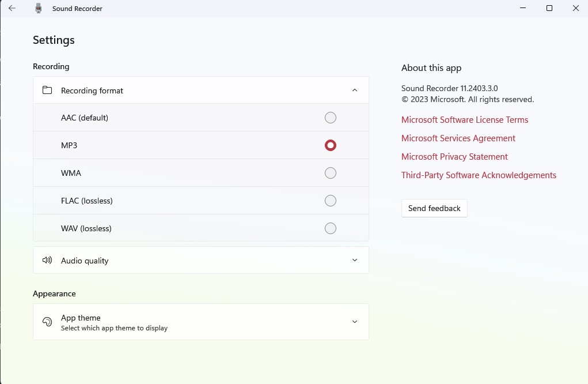This screenshot has height=384, width=588.
Task: Click the Sound Recorder microphone app icon
Action: pos(38,8)
